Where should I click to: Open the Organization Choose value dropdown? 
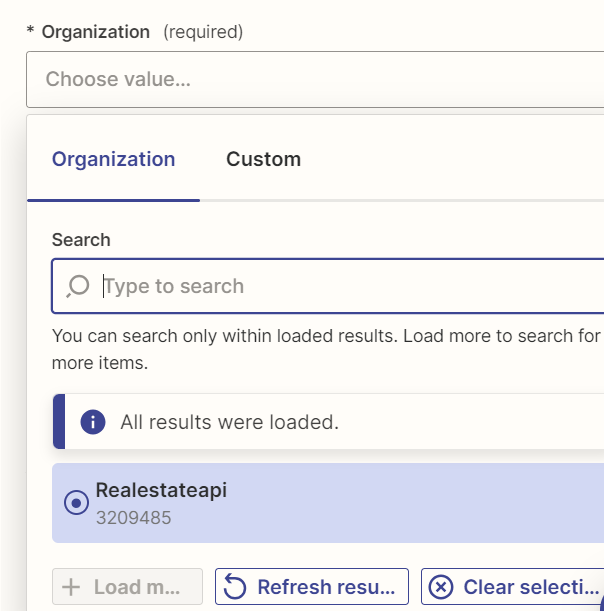[x=315, y=79]
